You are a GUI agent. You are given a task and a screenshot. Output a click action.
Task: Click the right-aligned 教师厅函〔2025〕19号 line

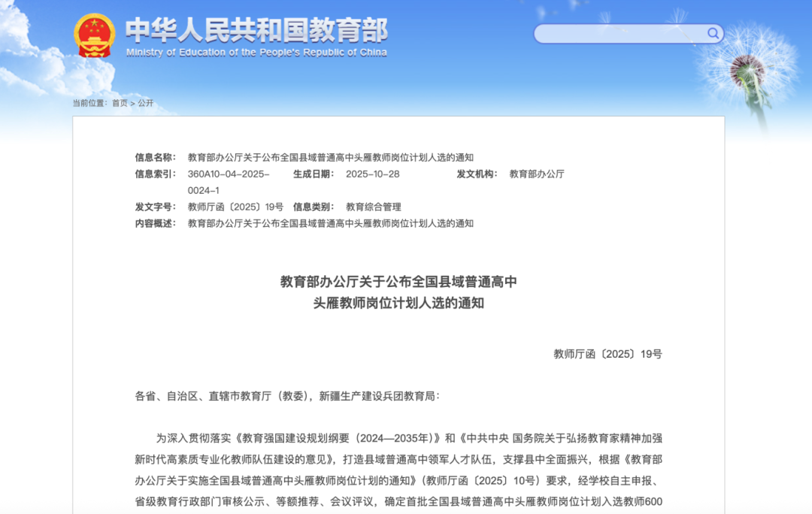tap(607, 354)
